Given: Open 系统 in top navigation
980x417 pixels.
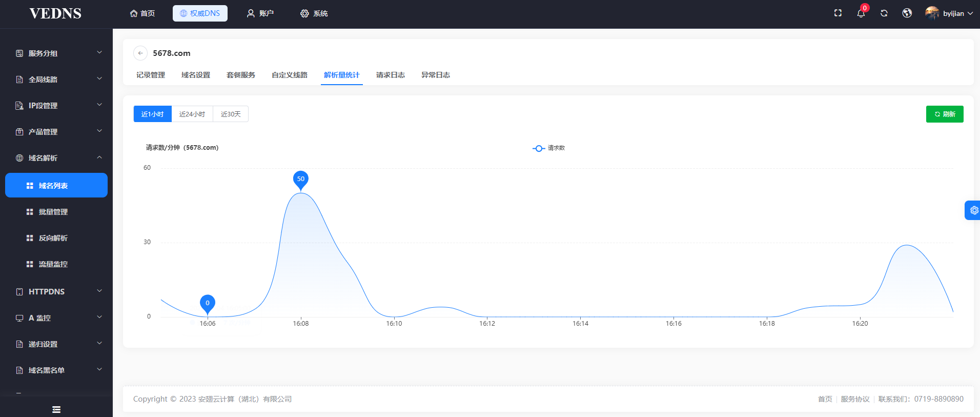Looking at the screenshot, I should click(314, 13).
